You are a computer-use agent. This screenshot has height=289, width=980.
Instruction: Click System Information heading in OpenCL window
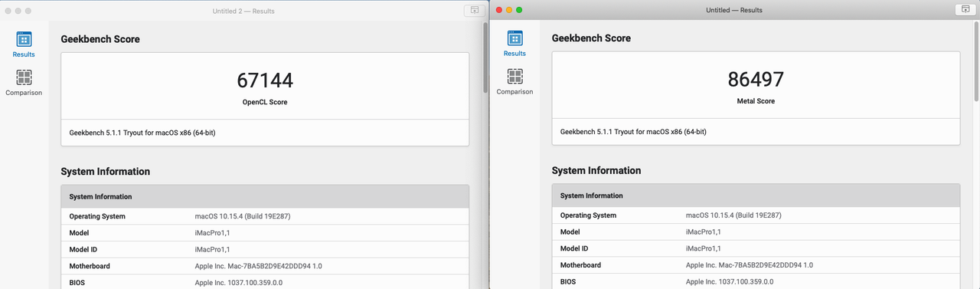click(x=106, y=172)
